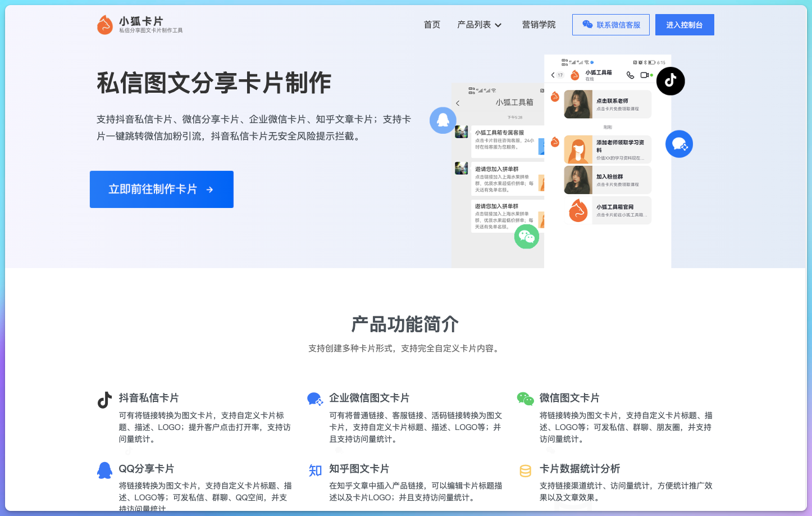The height and width of the screenshot is (516, 812).
Task: Click the Zhihu 知 icon
Action: click(x=315, y=470)
